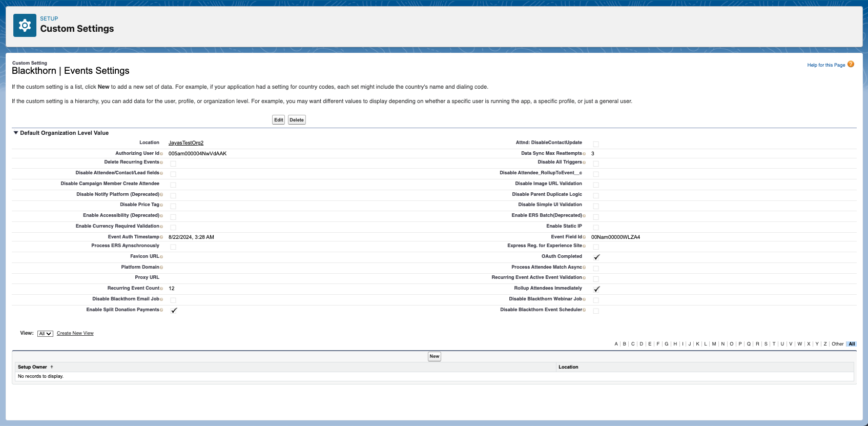Sort by the Location column header
This screenshot has height=426, width=868.
pyautogui.click(x=568, y=367)
